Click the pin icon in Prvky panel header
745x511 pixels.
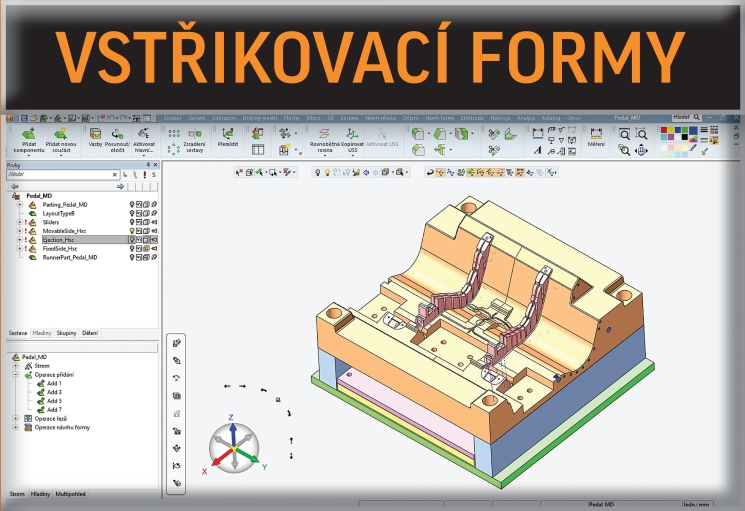click(x=148, y=165)
